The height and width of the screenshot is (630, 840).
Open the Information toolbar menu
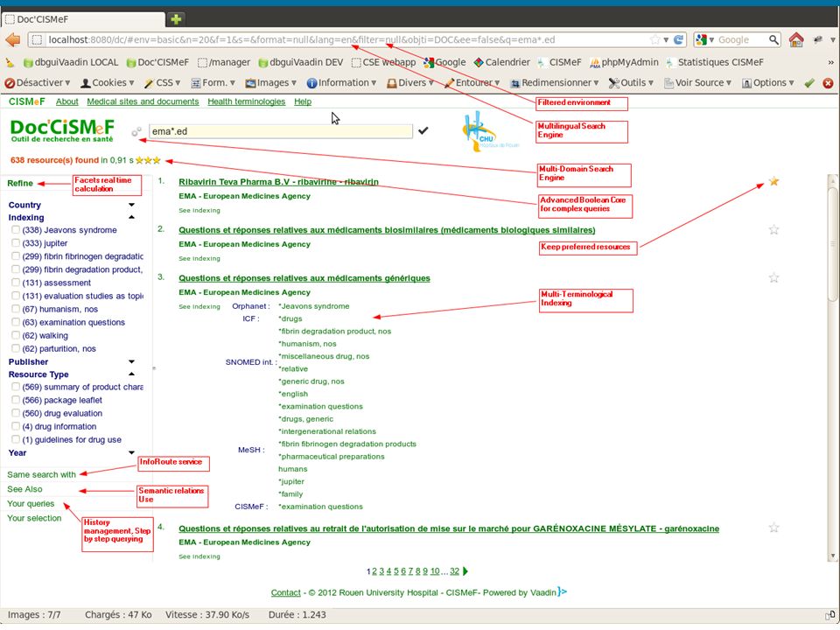342,83
